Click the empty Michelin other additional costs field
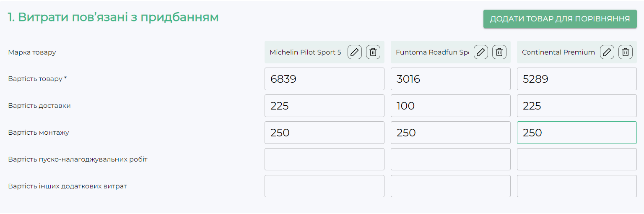The height and width of the screenshot is (214, 644). [x=324, y=186]
